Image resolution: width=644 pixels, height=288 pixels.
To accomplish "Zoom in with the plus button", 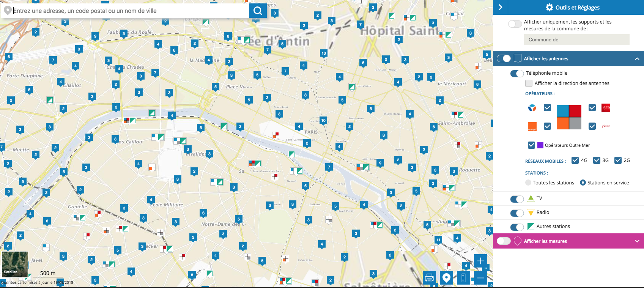I will click(480, 261).
